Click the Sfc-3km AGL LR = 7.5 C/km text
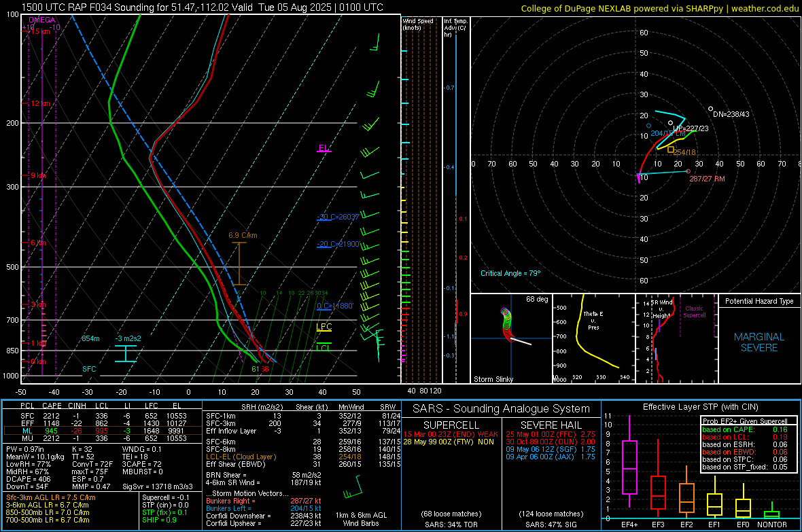 point(51,497)
